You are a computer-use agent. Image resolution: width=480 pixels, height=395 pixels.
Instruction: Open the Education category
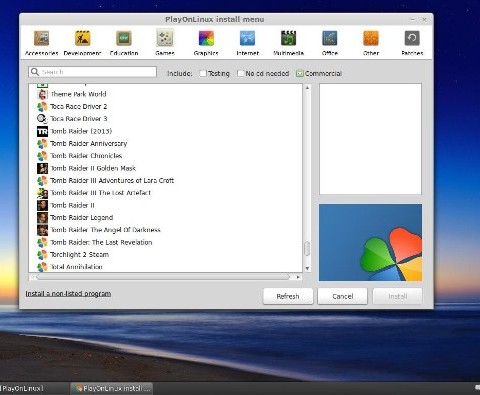click(x=124, y=43)
